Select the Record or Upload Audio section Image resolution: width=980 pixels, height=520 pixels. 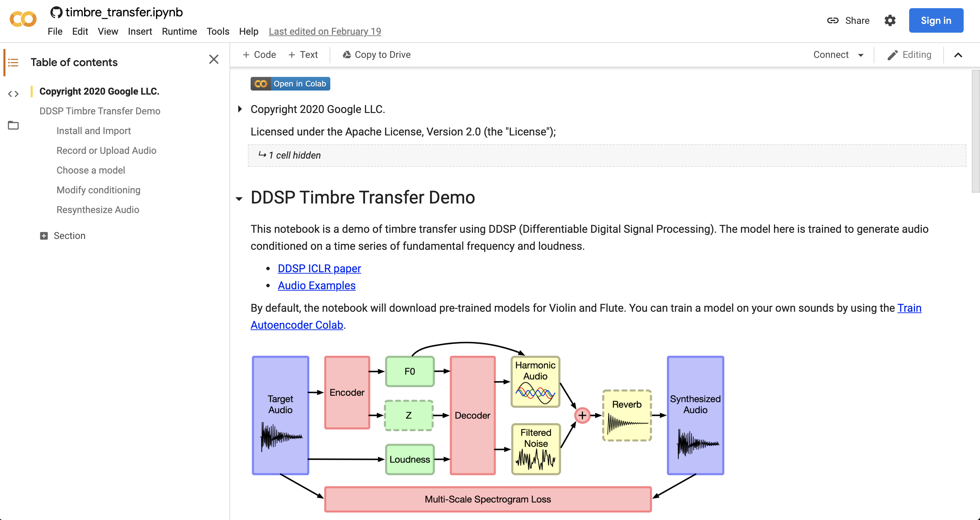(106, 150)
